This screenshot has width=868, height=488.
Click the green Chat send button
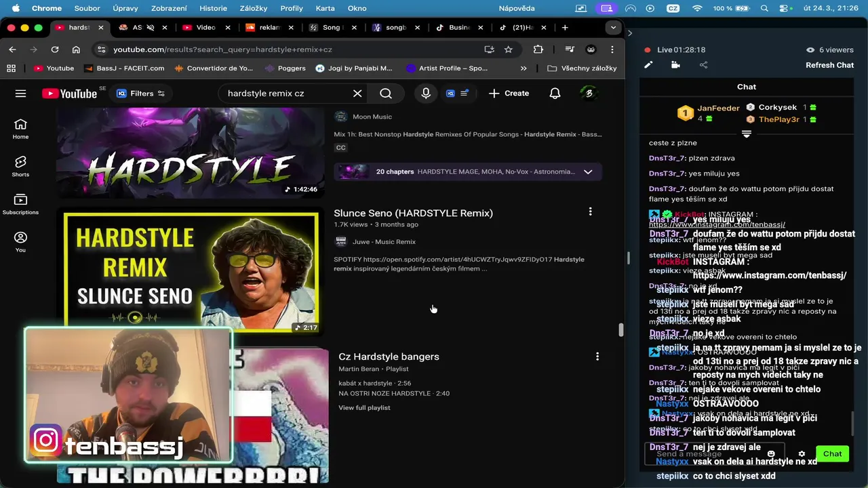pyautogui.click(x=832, y=454)
